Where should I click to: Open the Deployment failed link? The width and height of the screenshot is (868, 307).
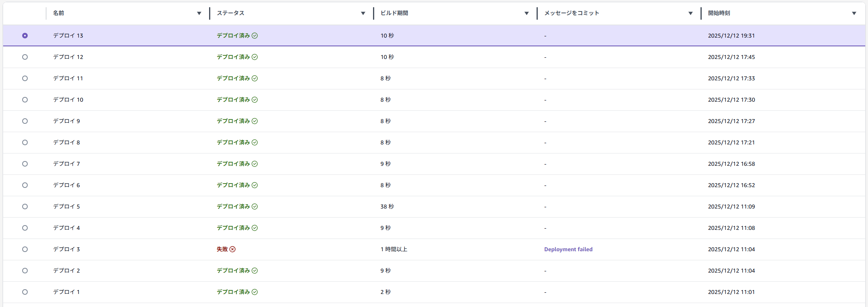(568, 249)
